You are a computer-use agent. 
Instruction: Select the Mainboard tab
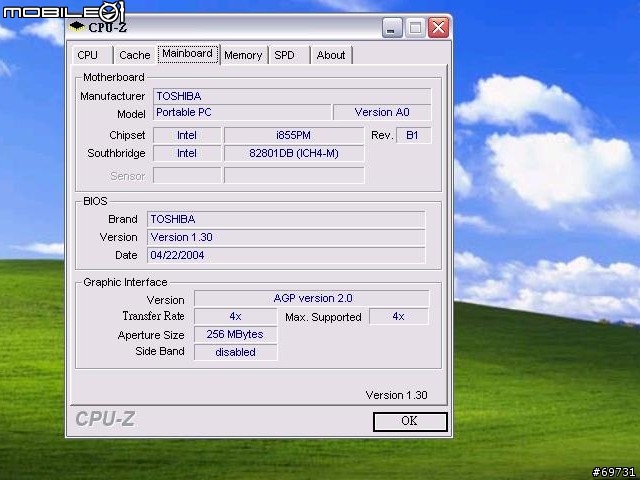click(x=188, y=54)
